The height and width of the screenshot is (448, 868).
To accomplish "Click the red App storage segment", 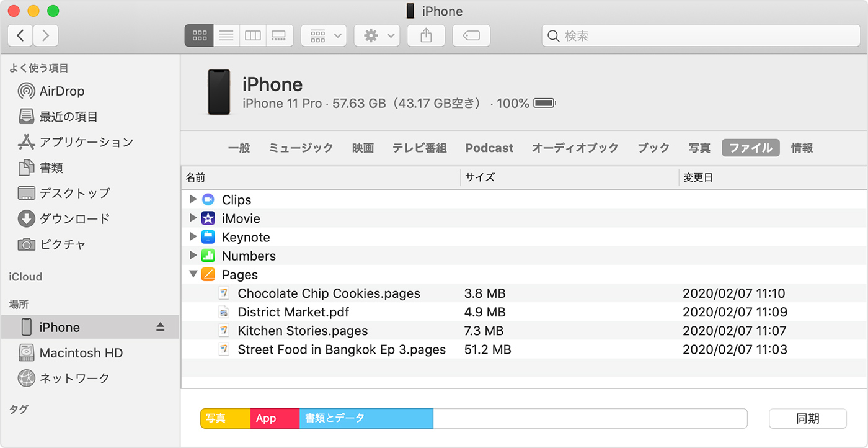I will click(275, 418).
